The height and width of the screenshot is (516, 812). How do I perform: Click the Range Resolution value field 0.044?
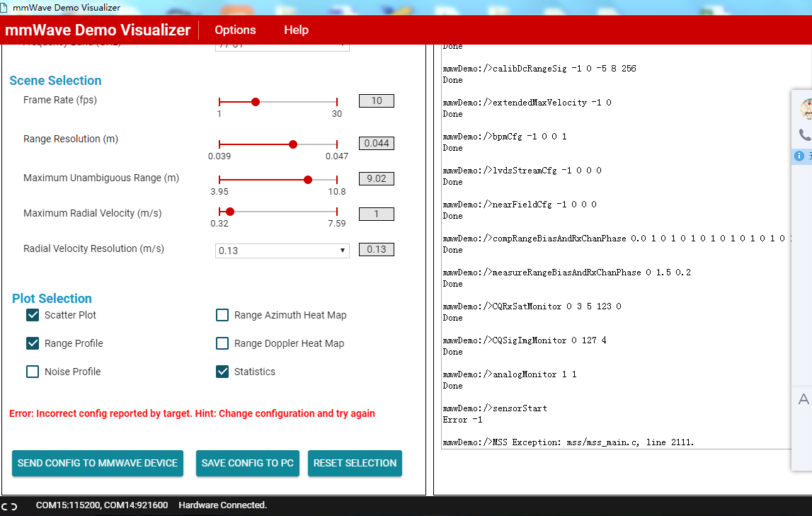click(x=377, y=144)
